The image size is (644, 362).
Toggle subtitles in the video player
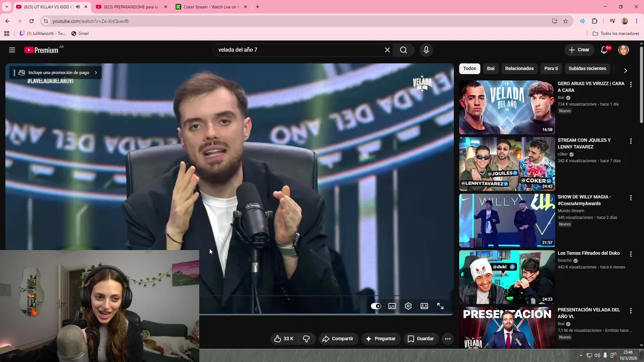392,306
